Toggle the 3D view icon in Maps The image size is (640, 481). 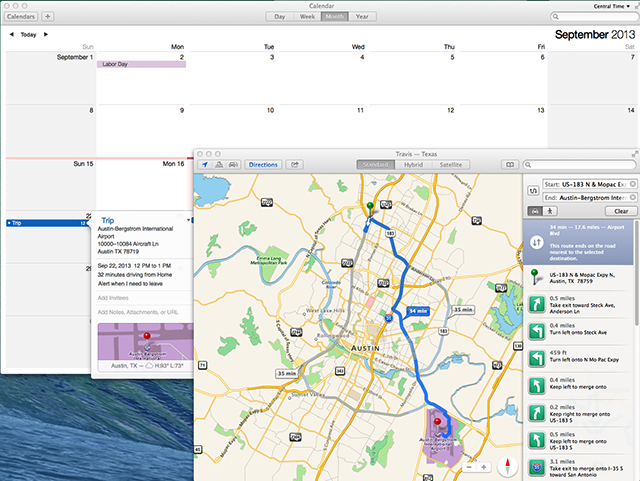[x=219, y=165]
